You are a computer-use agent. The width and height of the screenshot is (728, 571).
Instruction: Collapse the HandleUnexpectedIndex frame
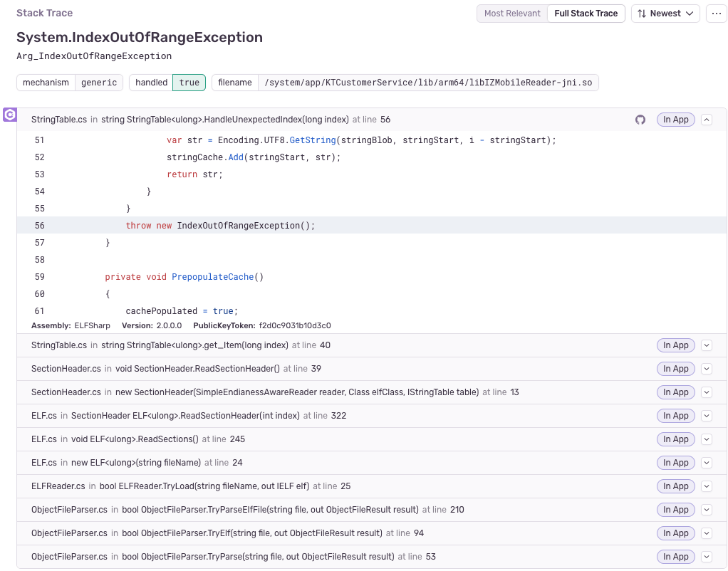[706, 120]
